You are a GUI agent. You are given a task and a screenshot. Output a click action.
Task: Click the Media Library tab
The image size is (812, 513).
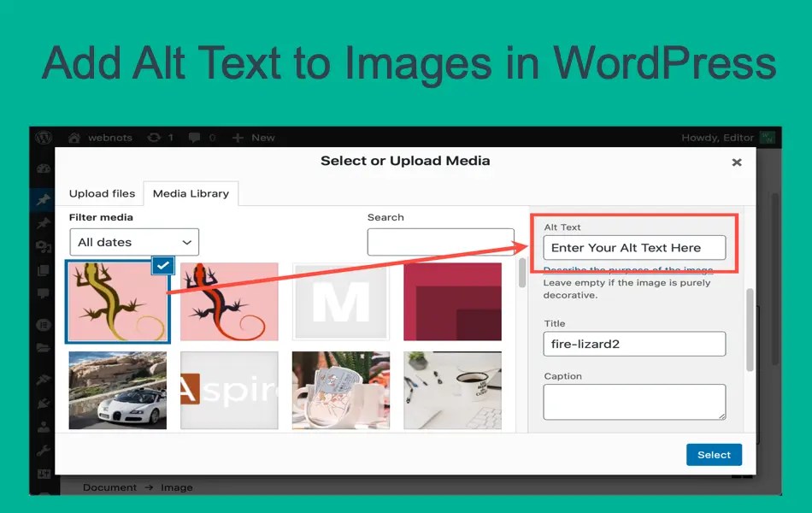point(191,193)
